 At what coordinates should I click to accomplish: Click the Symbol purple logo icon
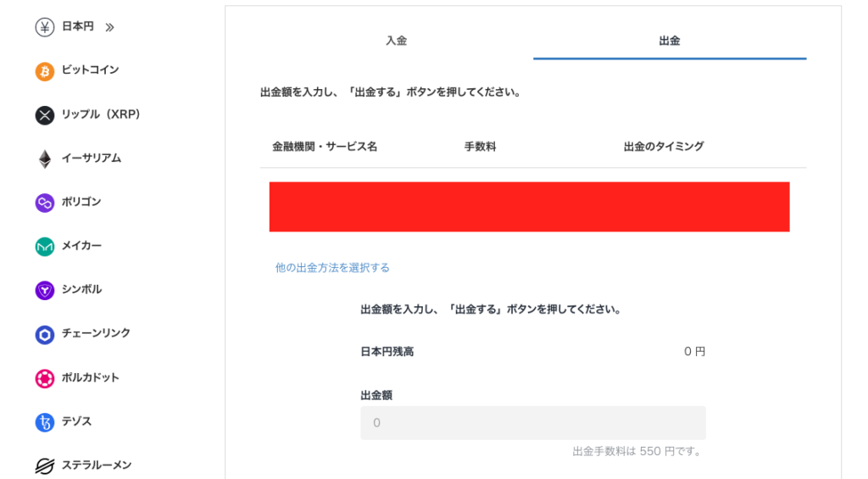45,290
